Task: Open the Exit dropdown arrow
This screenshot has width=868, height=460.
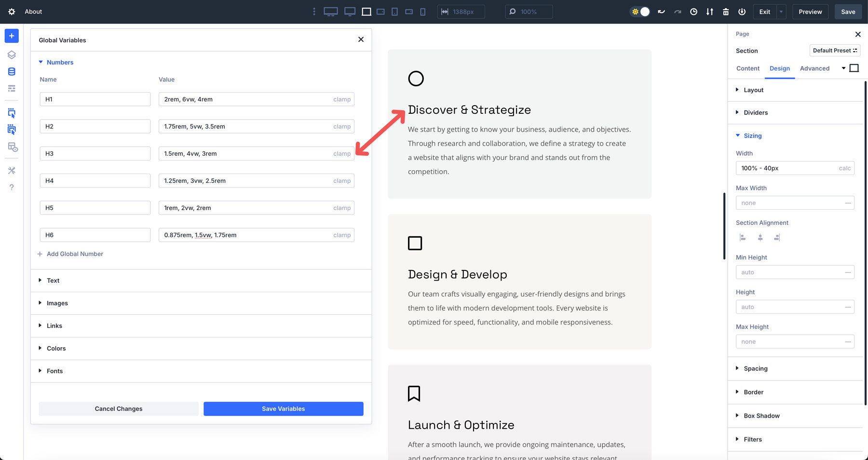Action: [781, 12]
